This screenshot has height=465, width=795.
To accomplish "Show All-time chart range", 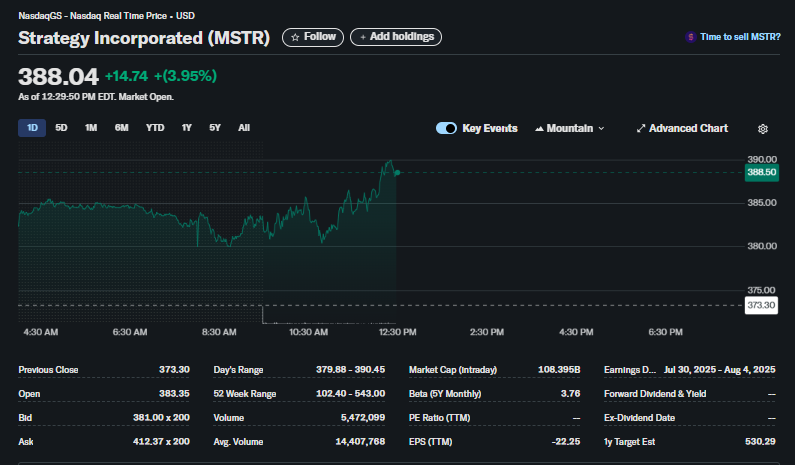I will (x=244, y=128).
